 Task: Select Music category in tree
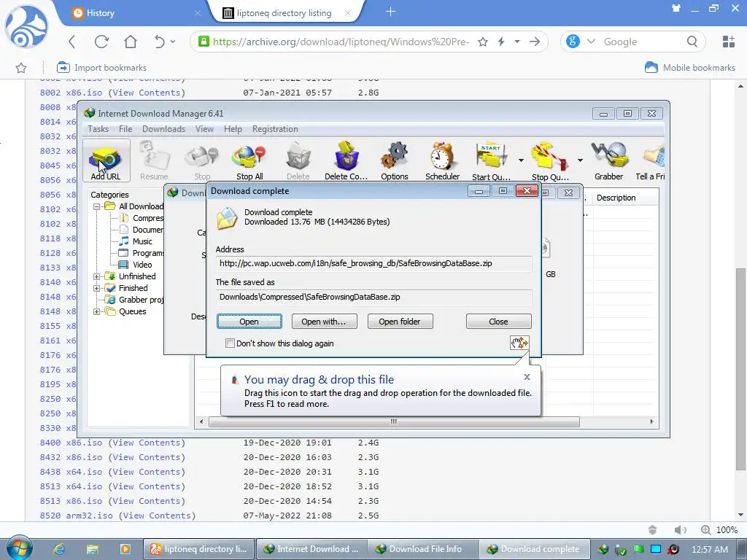pyautogui.click(x=142, y=241)
